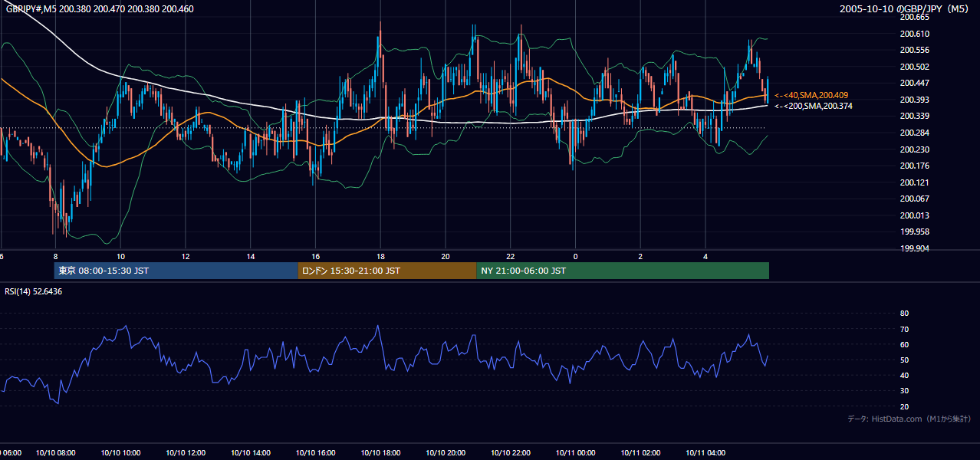This screenshot has width=980, height=460.
Task: Click RSI scale level 60
Action: (904, 344)
